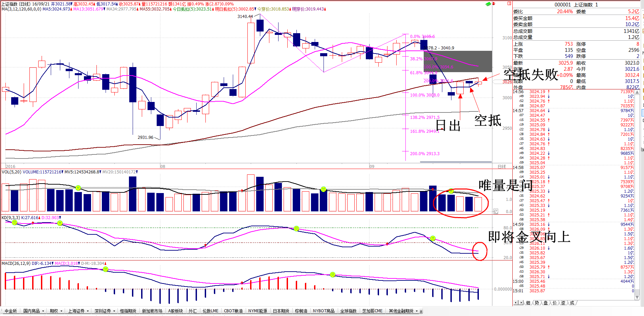Select the 成 tab below the tick list
Viewport: 644px width, 316px height.
click(x=572, y=303)
